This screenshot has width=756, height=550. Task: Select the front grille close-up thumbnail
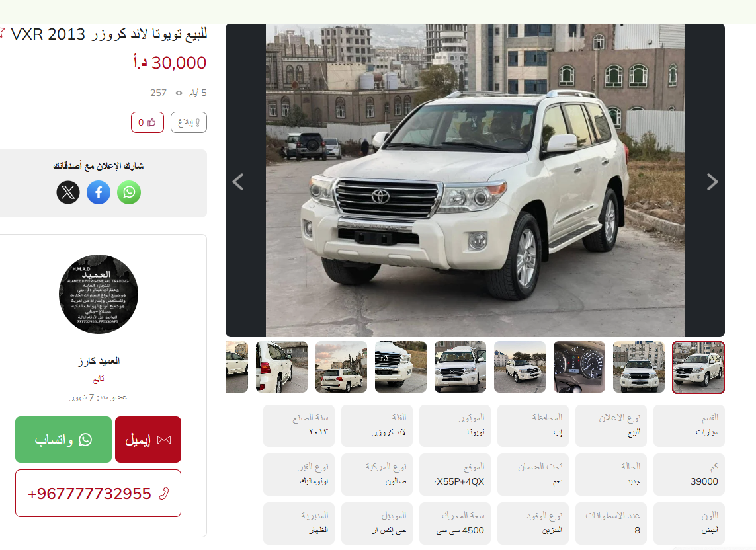click(x=401, y=367)
